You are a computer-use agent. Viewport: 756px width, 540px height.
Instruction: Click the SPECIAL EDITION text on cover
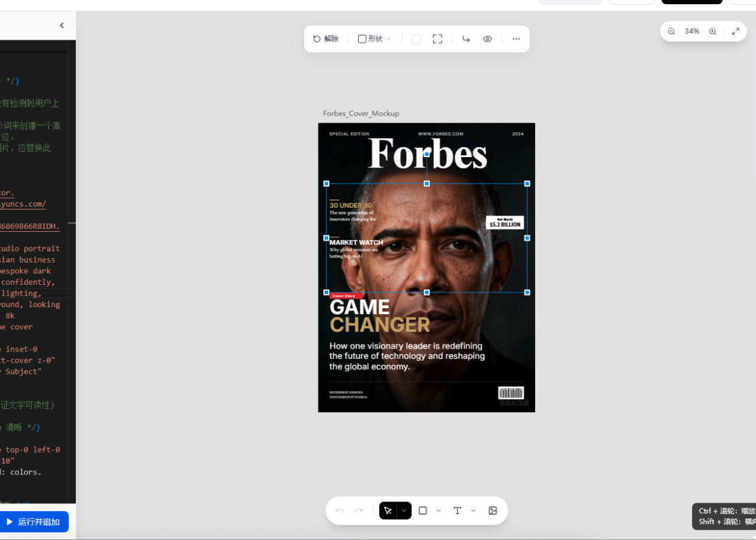click(x=349, y=134)
